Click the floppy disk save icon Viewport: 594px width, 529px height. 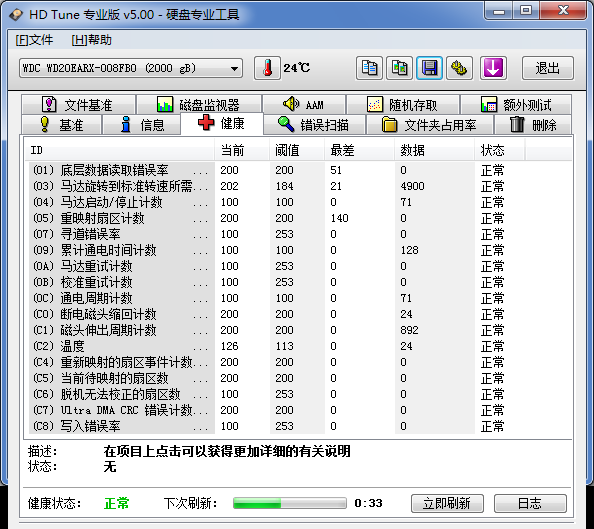[429, 68]
